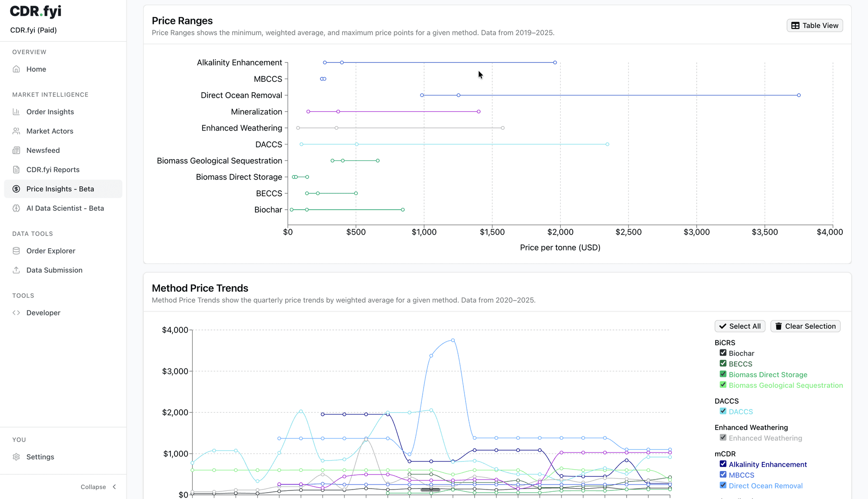Toggle the Enhanced Weathering checkbox

click(x=723, y=438)
